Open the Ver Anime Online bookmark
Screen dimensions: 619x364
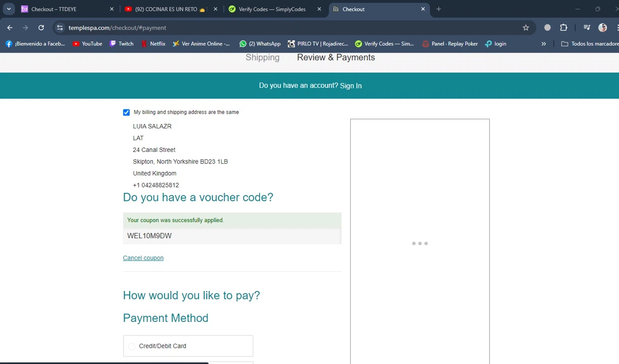click(201, 44)
